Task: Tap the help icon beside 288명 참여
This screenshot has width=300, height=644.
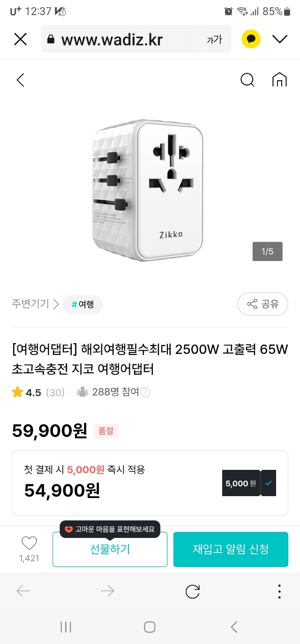Action: [145, 392]
